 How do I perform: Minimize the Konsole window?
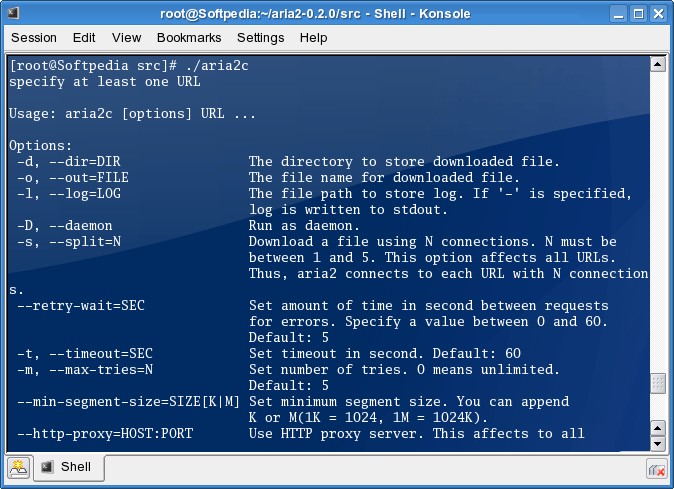coord(613,12)
